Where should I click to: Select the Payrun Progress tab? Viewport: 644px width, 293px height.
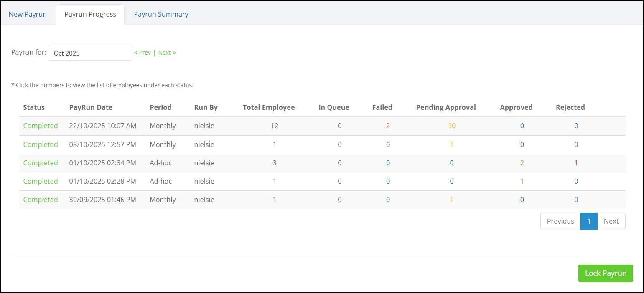point(90,14)
